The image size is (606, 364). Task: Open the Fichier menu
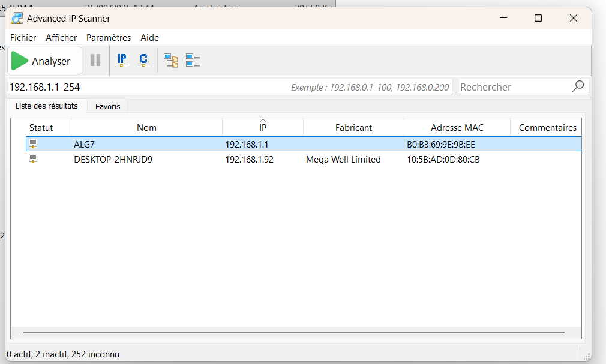click(x=23, y=37)
